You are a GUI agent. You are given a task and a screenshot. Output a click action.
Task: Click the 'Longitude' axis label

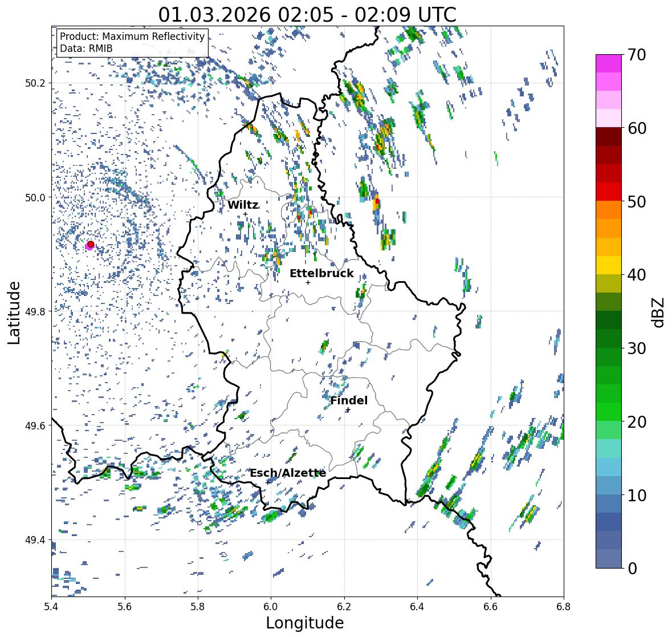click(305, 623)
